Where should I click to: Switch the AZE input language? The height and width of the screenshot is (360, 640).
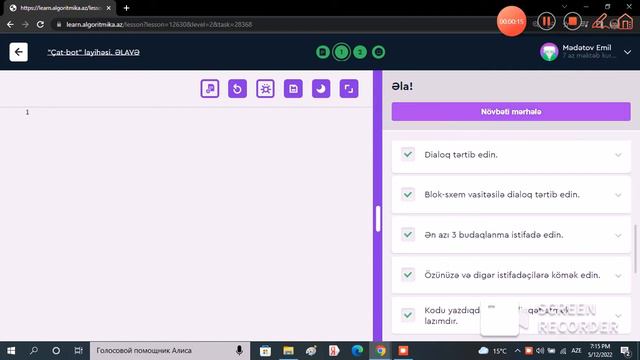(x=576, y=351)
